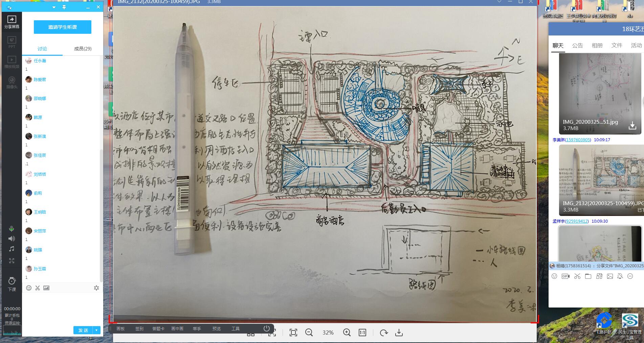Screen dimensions: 644x343
Task: Switch to the 公告 tab in group window
Action: coord(578,45)
